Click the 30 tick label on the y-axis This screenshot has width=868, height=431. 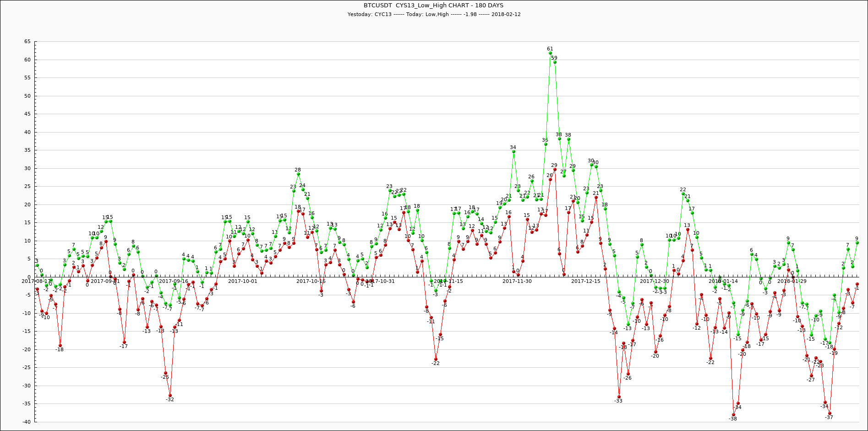(x=27, y=168)
